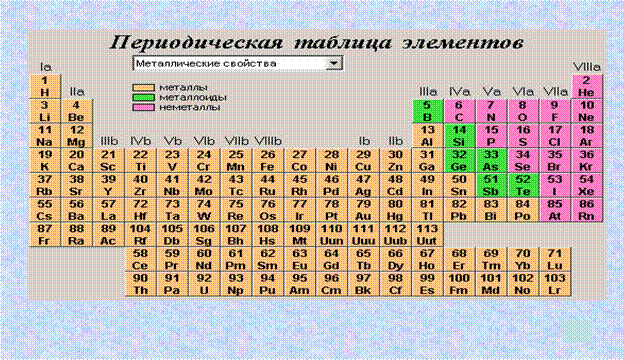Click the radon cell 86 Rn
This screenshot has height=360, width=624.
(587, 210)
